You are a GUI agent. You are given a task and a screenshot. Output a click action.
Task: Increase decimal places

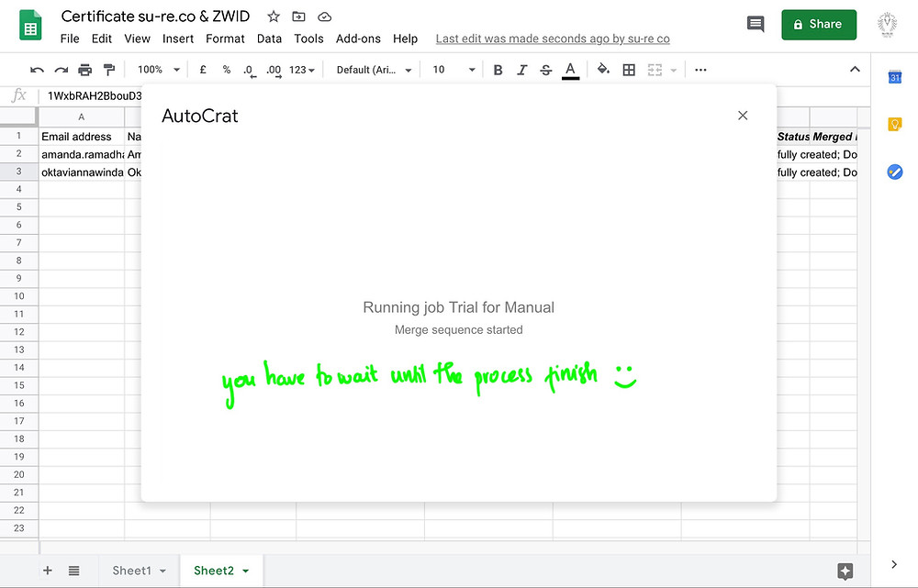click(x=274, y=71)
